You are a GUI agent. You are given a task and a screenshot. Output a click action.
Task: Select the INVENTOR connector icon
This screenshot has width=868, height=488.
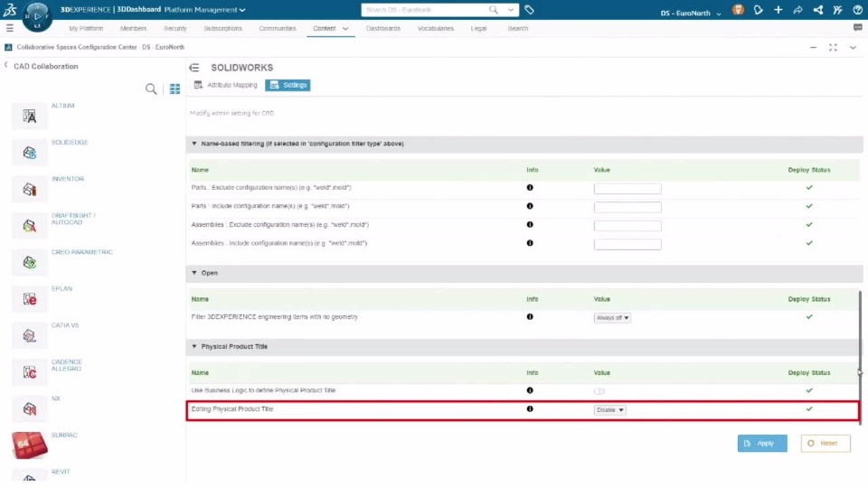[29, 189]
